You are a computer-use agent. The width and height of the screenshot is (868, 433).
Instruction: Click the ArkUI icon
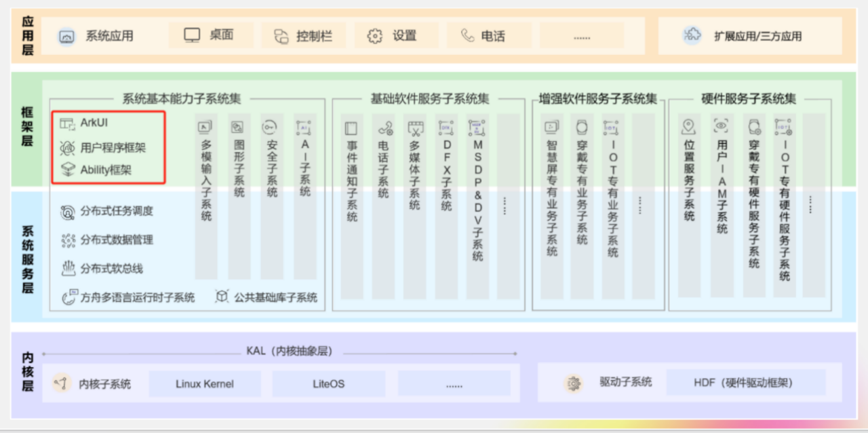pos(67,124)
